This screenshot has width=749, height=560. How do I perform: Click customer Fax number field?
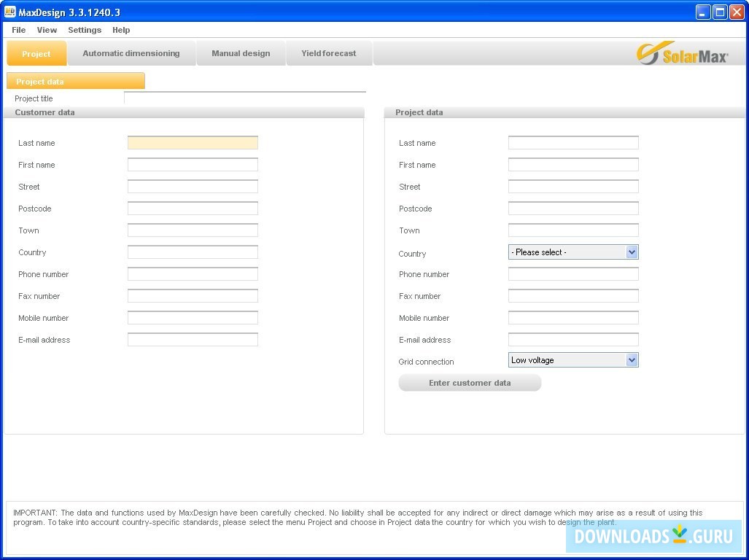(x=193, y=296)
